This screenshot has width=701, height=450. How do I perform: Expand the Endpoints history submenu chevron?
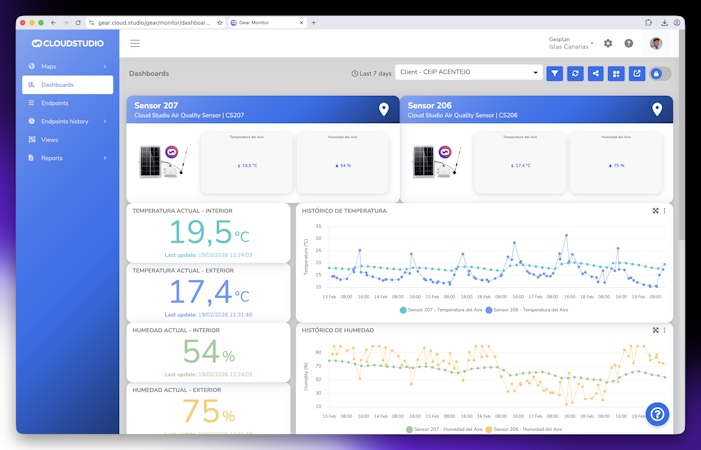105,121
